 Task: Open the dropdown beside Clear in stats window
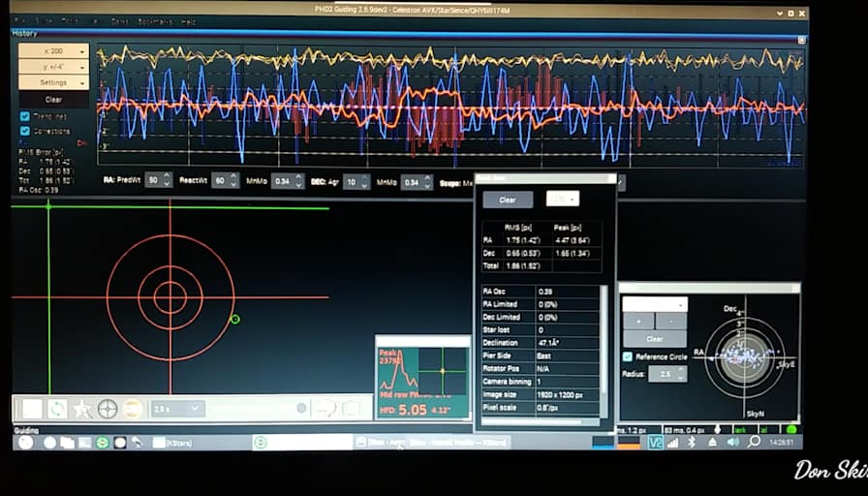point(563,200)
